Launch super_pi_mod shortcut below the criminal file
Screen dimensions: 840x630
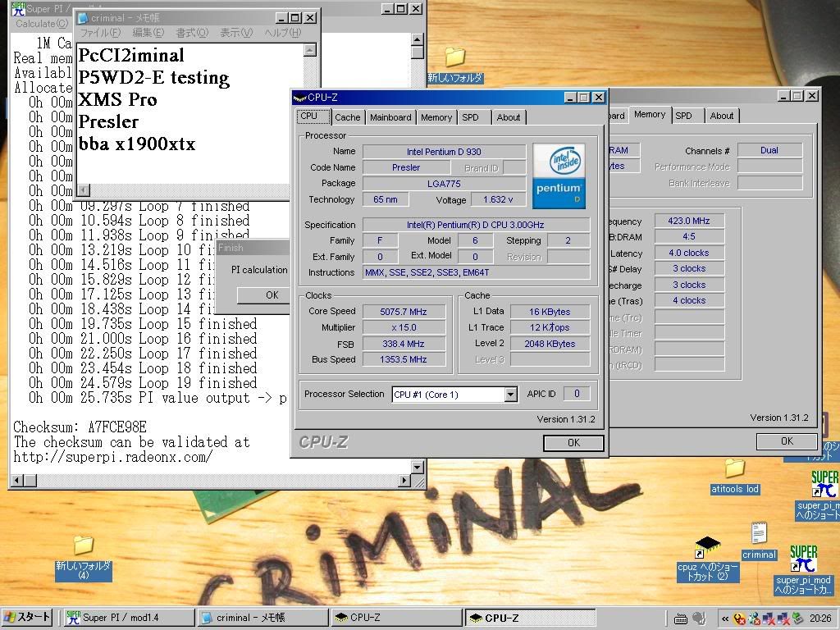coord(803,570)
